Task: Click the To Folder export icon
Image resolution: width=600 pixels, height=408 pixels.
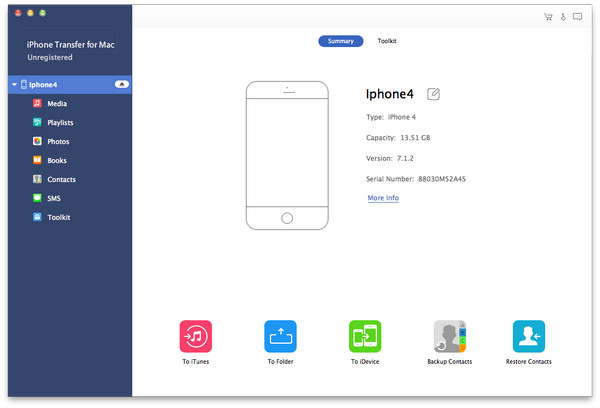Action: [x=280, y=336]
